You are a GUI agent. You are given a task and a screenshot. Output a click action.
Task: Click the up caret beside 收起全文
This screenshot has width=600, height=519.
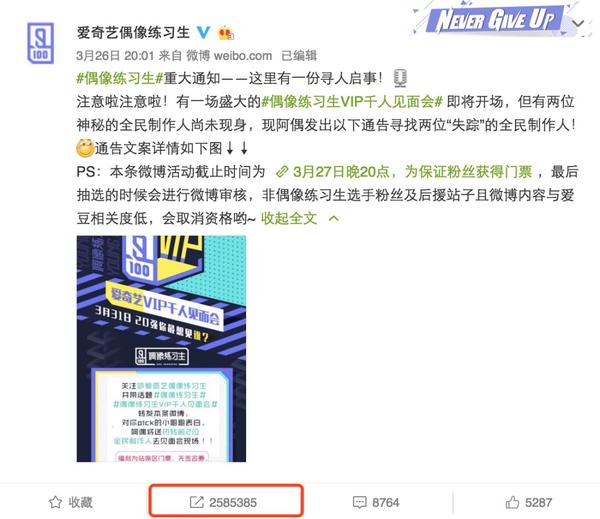tap(334, 219)
